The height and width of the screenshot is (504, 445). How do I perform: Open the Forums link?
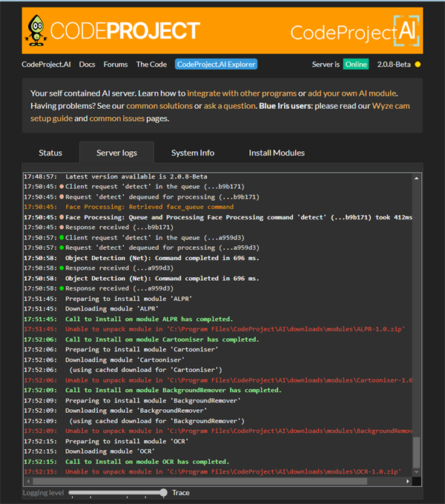pos(116,64)
